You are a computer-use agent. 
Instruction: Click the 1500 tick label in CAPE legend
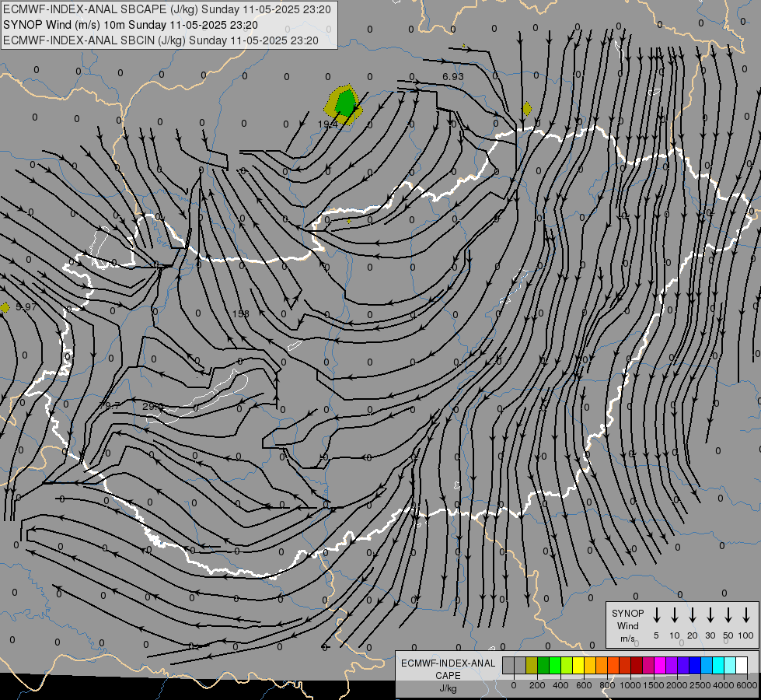(654, 685)
